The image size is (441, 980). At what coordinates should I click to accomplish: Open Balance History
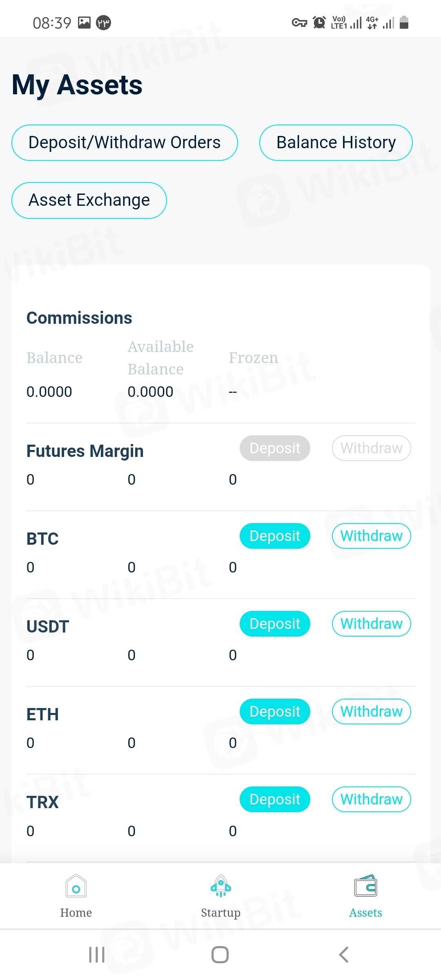(336, 143)
